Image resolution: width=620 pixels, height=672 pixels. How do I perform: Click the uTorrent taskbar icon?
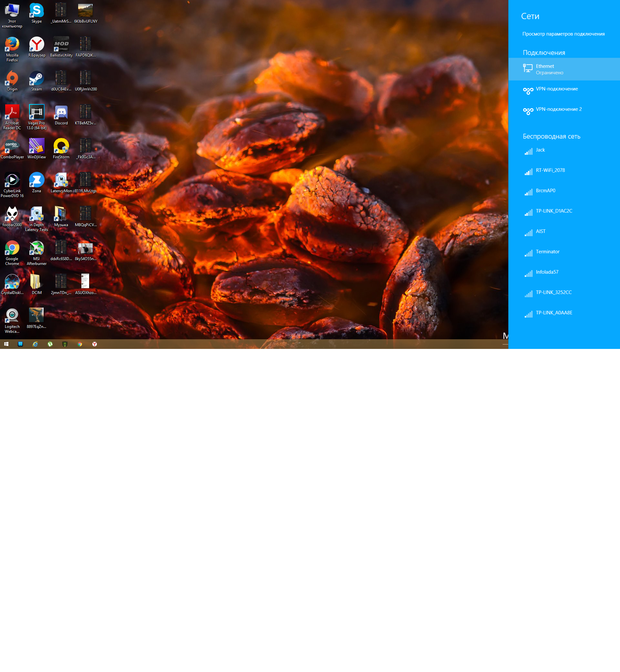pos(50,344)
